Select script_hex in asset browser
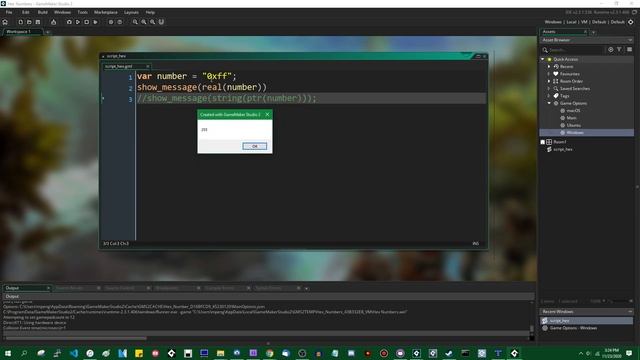 point(563,149)
